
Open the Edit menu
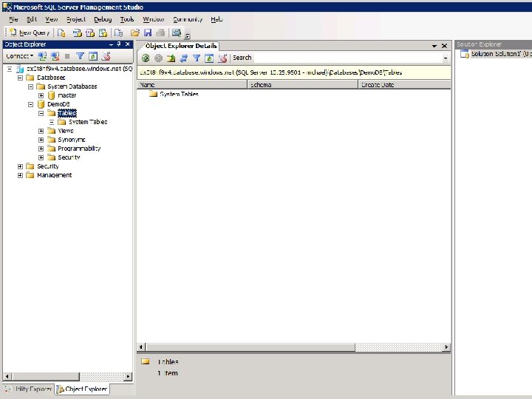(32, 19)
